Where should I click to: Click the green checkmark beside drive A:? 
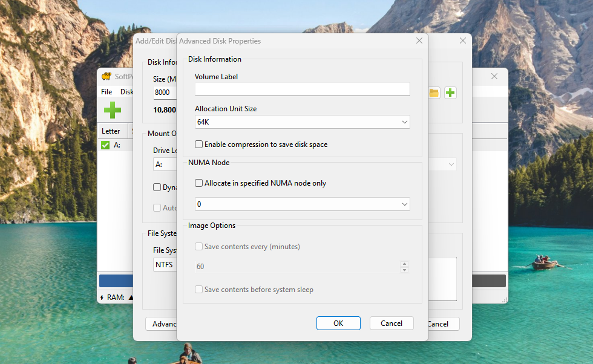pos(105,145)
